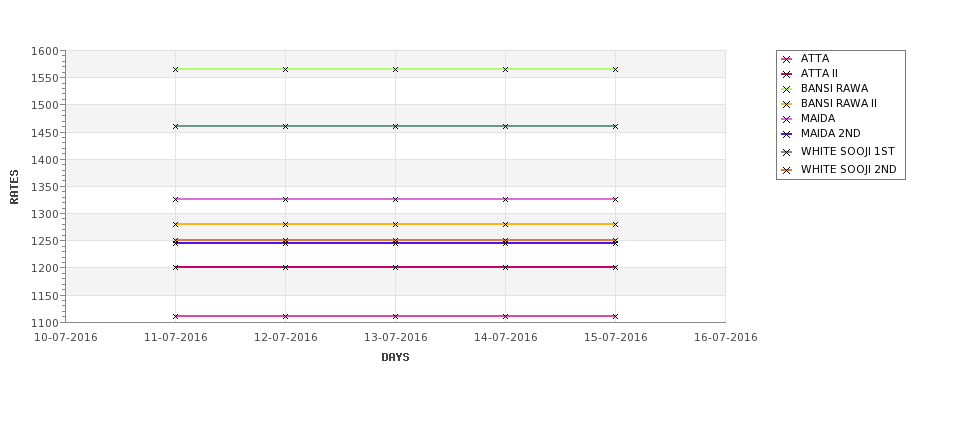Screen dimensions: 975x429
Task: Click the 1600 y-axis tick label
Action: [45, 51]
